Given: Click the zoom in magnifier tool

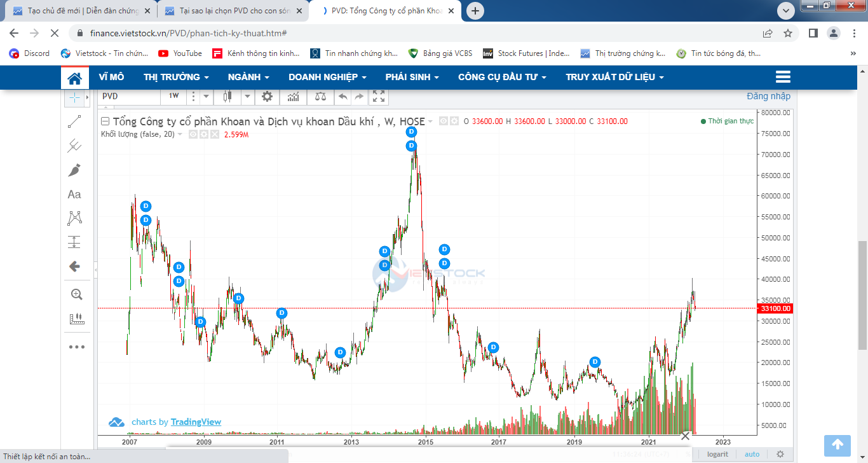Looking at the screenshot, I should coord(76,294).
